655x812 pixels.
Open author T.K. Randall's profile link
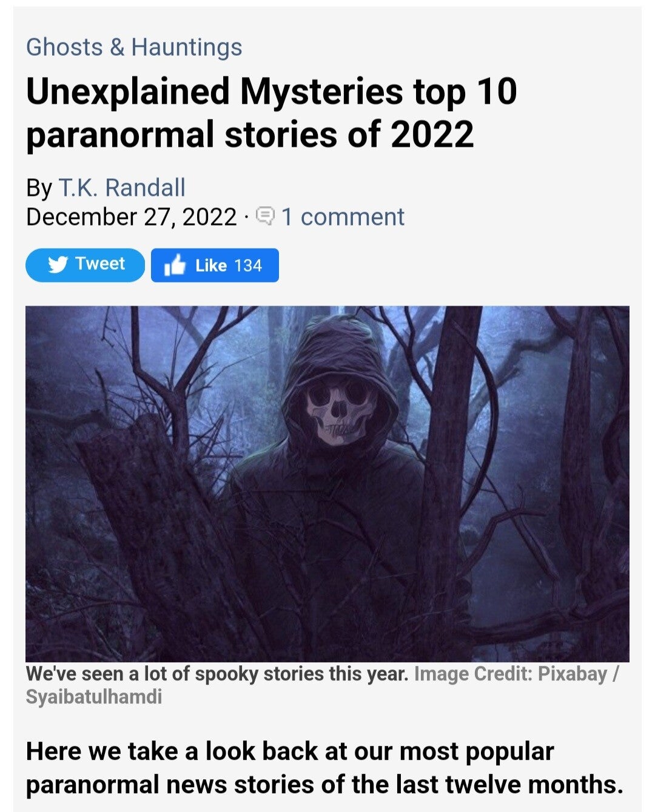point(121,188)
